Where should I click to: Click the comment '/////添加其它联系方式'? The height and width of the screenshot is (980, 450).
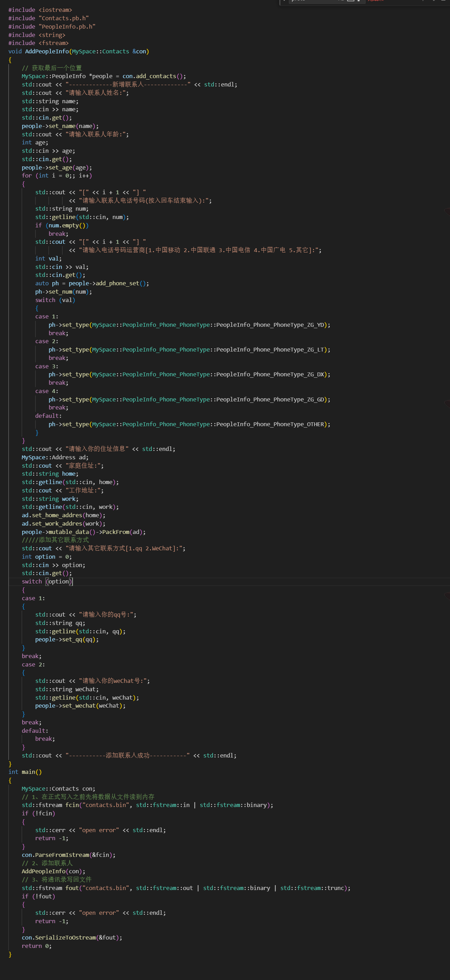click(55, 540)
